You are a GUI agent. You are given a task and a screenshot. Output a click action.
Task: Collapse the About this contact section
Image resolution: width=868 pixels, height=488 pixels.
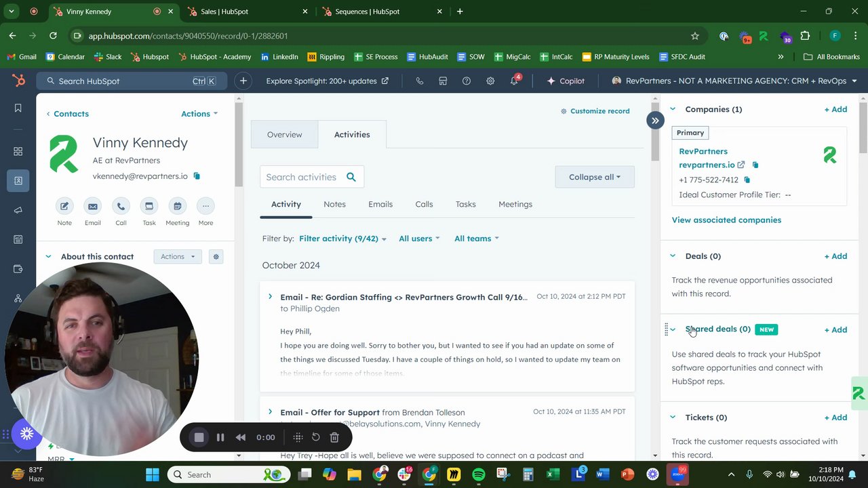pos(48,256)
